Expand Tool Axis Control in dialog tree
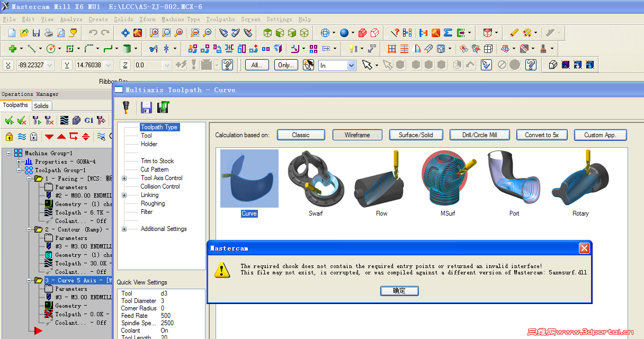The image size is (644, 339). 124,178
